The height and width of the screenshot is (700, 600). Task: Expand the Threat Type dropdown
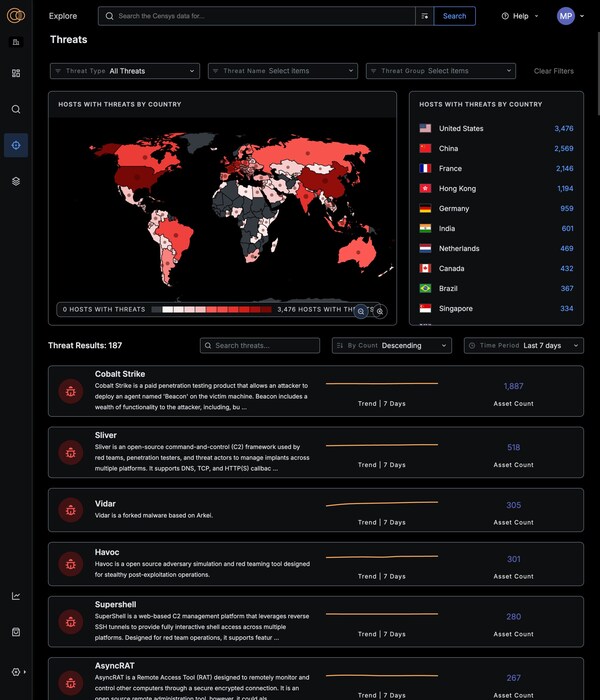[x=125, y=71]
